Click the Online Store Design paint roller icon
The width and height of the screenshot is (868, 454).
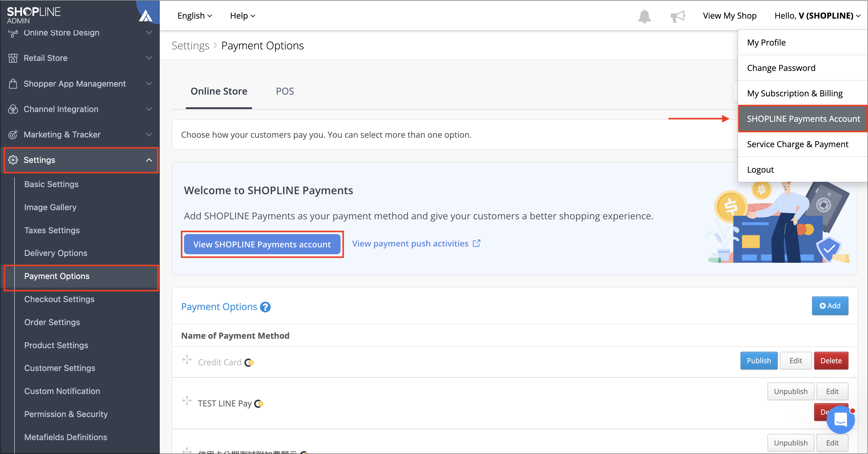(x=13, y=33)
